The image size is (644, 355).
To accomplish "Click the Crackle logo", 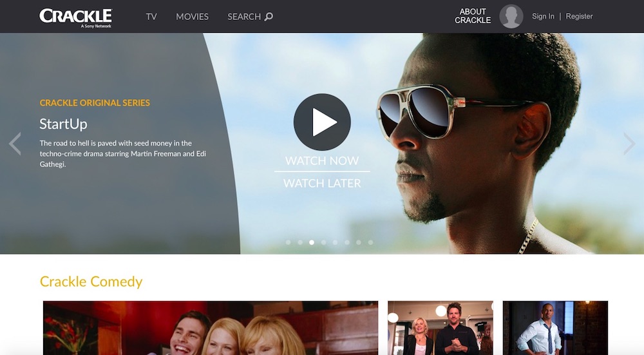I will pos(75,17).
